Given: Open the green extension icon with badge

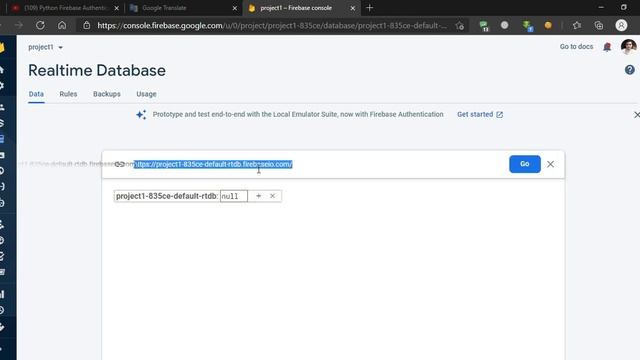Looking at the screenshot, I should 484,26.
